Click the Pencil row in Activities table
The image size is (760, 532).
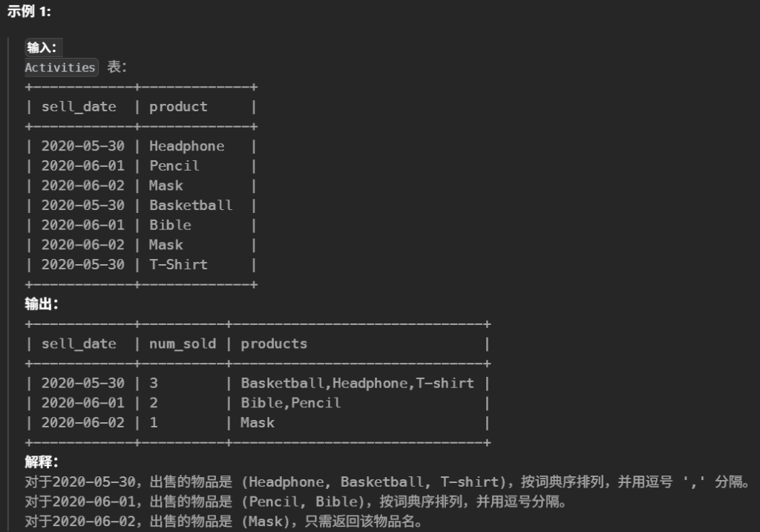174,166
